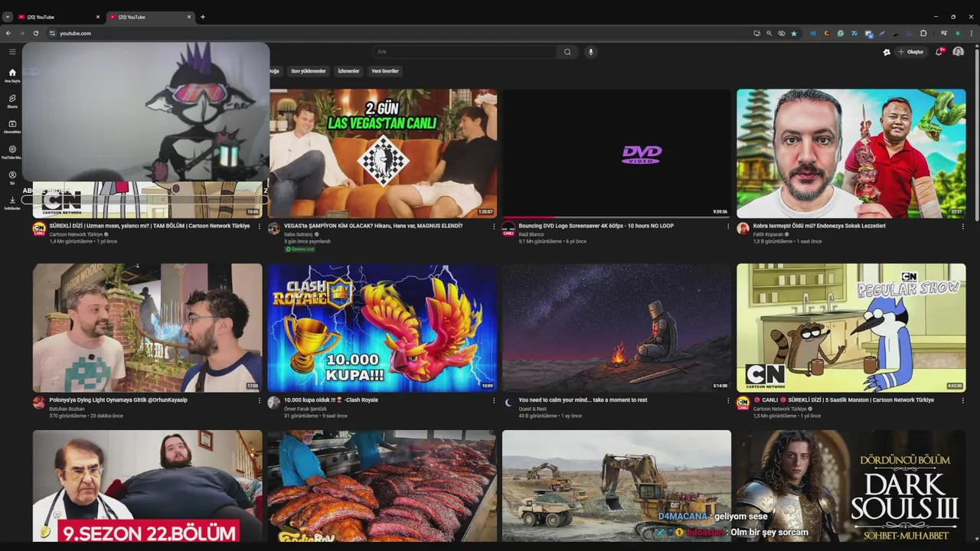Open a new browser tab
Screen dimensions: 980x551
click(203, 17)
